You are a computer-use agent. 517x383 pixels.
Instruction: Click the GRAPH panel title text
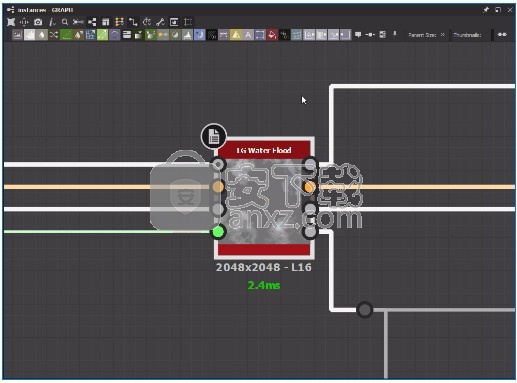point(62,10)
